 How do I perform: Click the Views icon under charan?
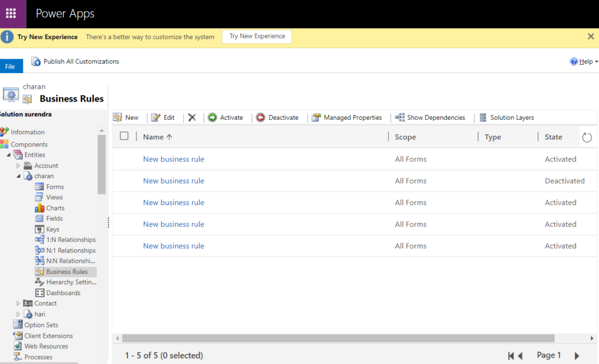[39, 197]
